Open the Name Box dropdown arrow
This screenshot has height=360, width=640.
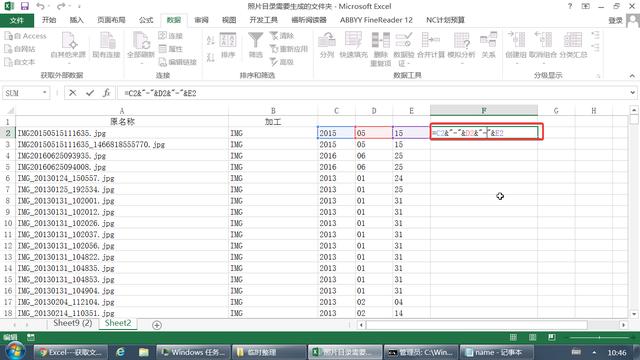[x=44, y=93]
